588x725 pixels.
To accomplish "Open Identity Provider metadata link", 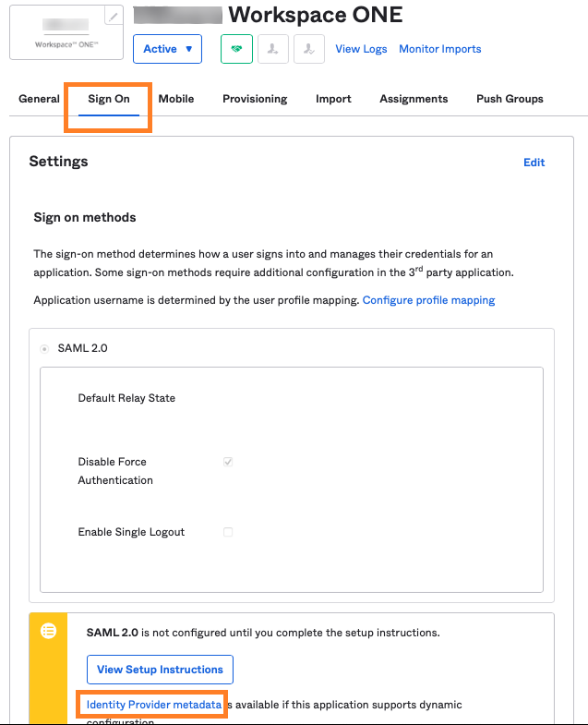I will (x=154, y=704).
